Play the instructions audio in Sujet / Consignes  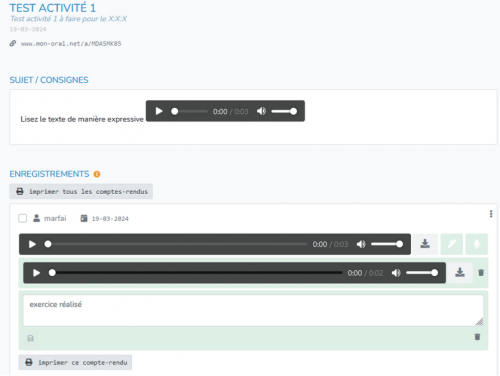coord(159,111)
